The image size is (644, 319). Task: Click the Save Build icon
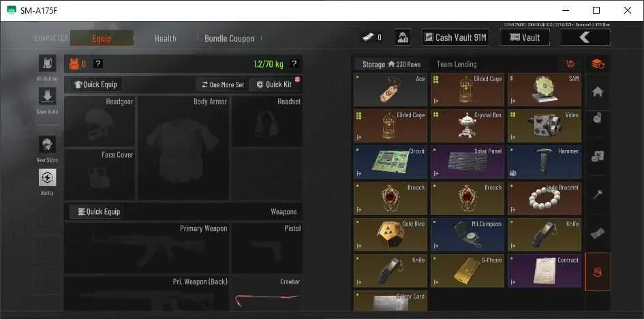[x=47, y=96]
